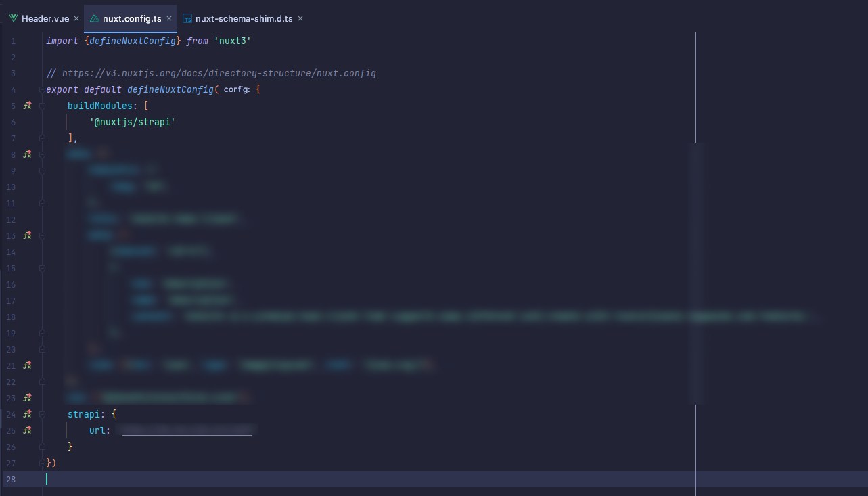Click the fx gutter icon beside the url property
This screenshot has width=868, height=496.
(x=27, y=430)
